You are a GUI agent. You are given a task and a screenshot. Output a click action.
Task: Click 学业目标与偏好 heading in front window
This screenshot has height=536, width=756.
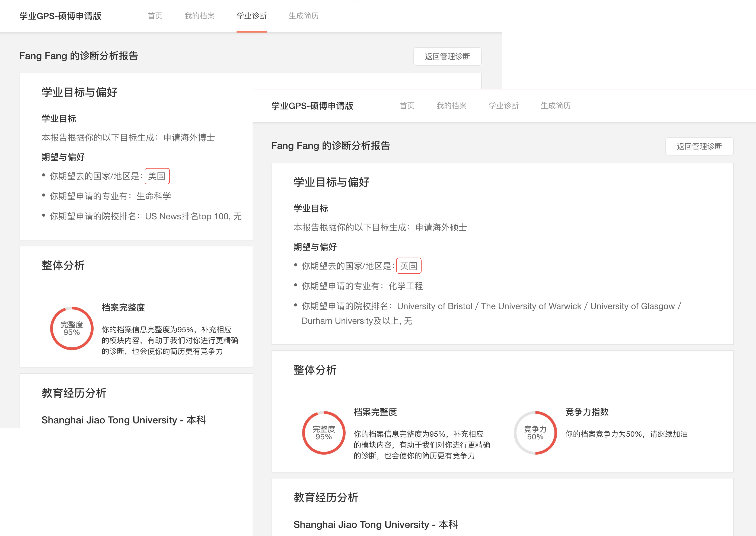pos(331,182)
